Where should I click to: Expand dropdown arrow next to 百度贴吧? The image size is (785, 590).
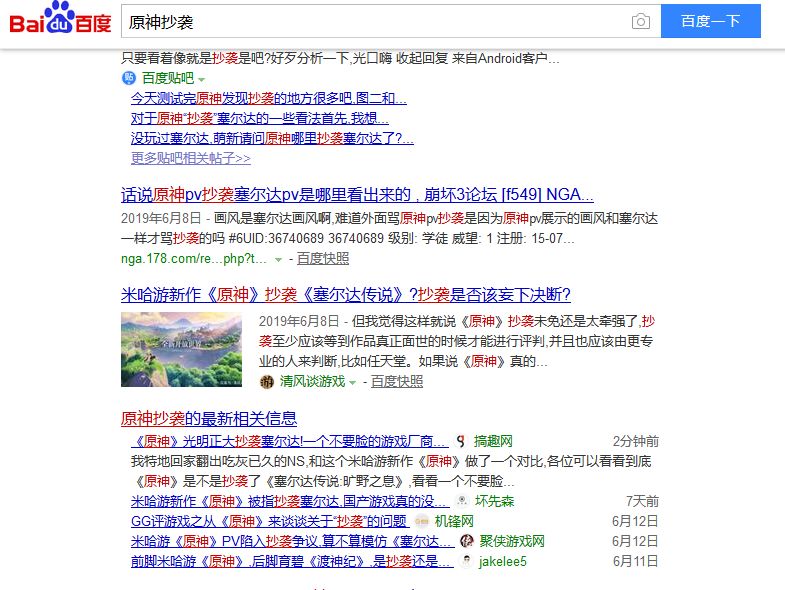click(201, 80)
